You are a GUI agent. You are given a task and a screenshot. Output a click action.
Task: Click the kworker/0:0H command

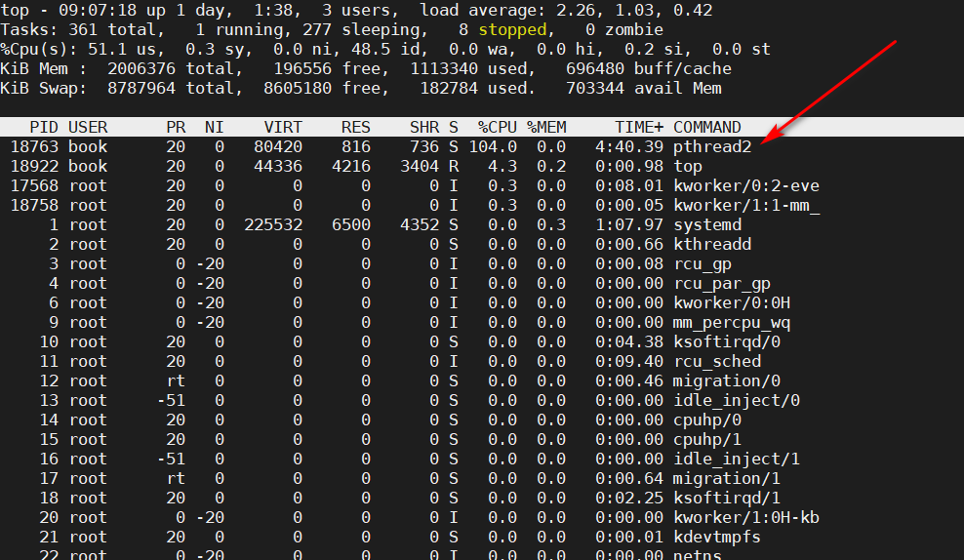click(x=732, y=303)
